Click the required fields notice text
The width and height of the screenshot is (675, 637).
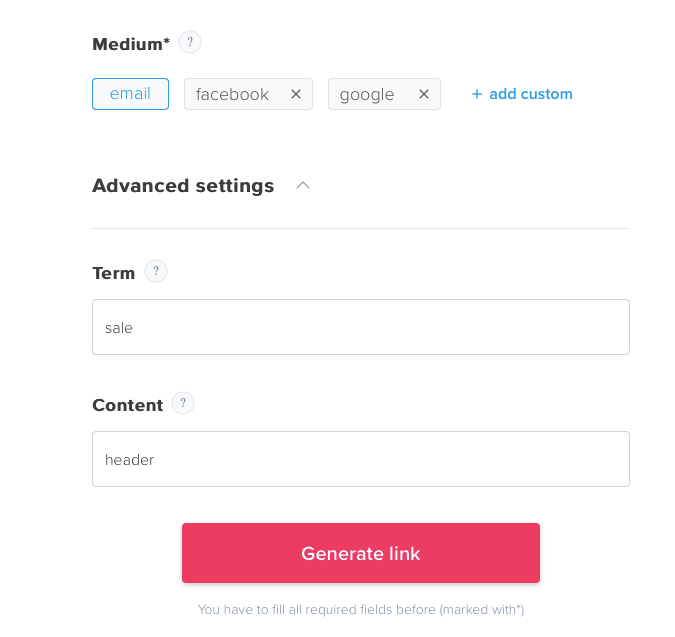(361, 609)
